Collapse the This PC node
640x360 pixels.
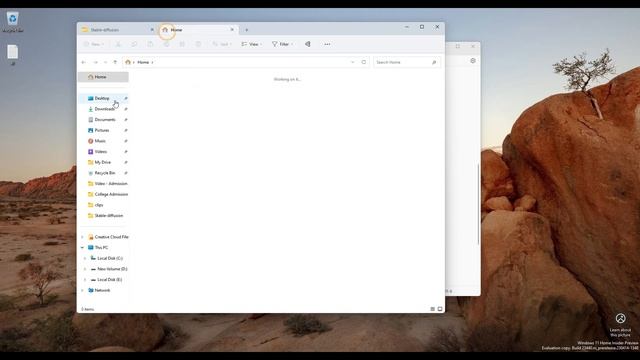[x=82, y=248]
